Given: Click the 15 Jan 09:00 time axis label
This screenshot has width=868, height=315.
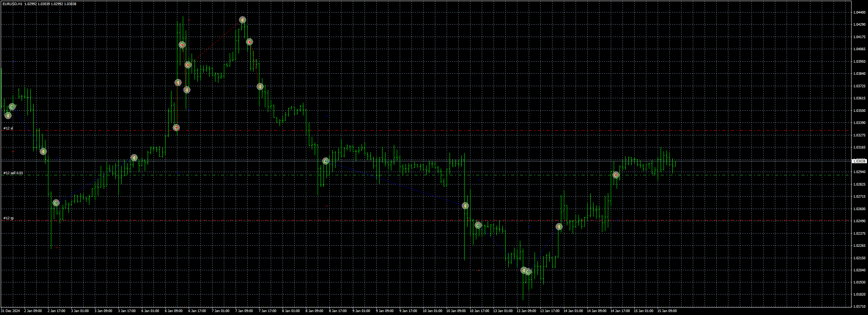Looking at the screenshot, I should (x=667, y=311).
